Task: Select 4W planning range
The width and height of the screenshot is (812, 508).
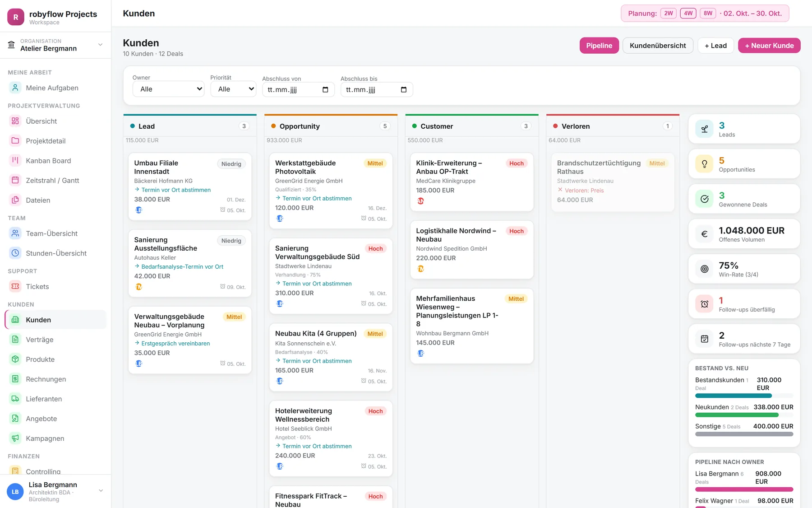Action: pos(688,13)
